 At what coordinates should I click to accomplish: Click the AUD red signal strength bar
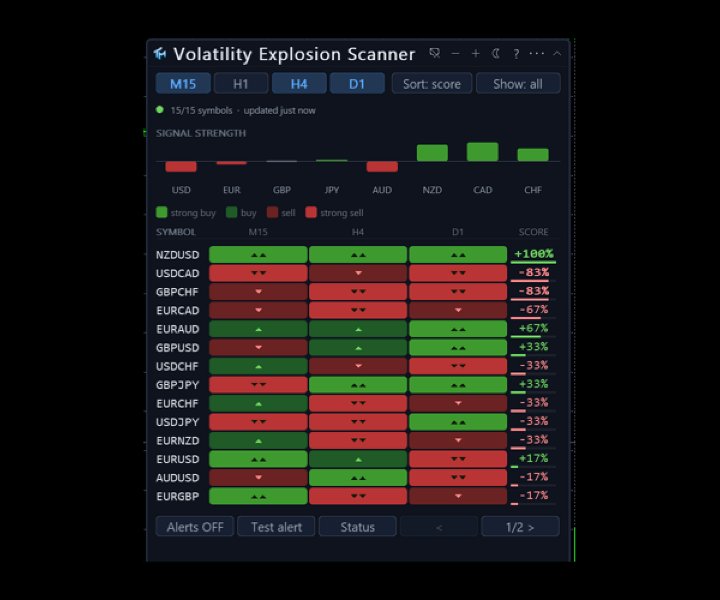[x=382, y=167]
